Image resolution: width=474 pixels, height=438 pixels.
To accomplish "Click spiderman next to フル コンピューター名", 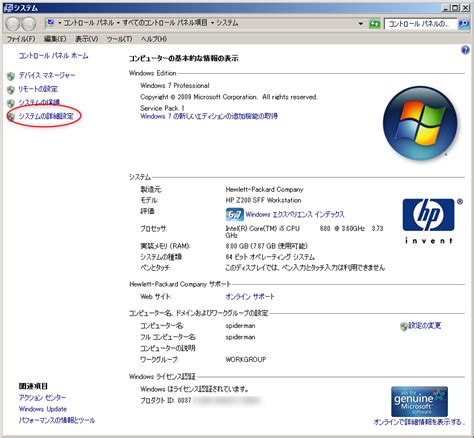I will pyautogui.click(x=240, y=337).
